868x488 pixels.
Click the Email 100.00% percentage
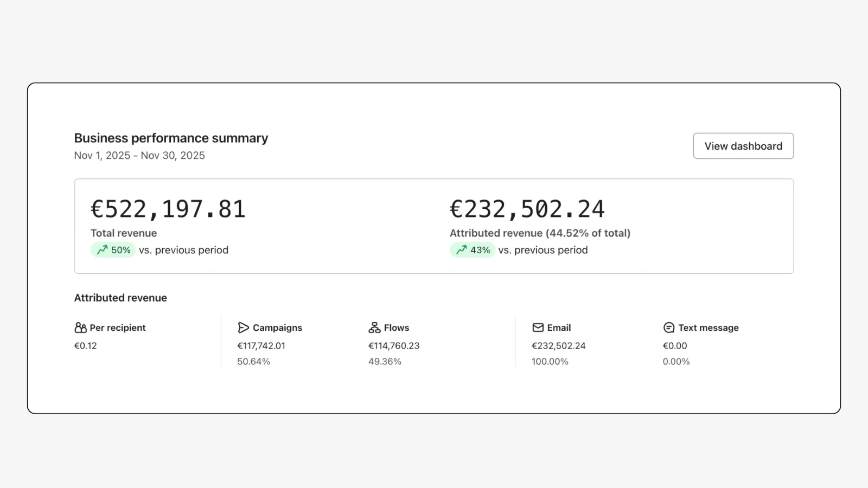(x=550, y=361)
